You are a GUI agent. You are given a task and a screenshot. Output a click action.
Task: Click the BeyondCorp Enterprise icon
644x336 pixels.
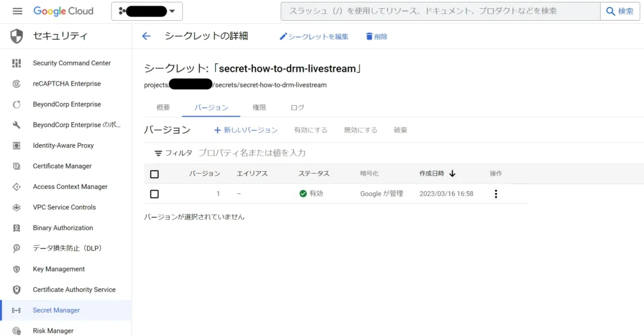pos(16,104)
